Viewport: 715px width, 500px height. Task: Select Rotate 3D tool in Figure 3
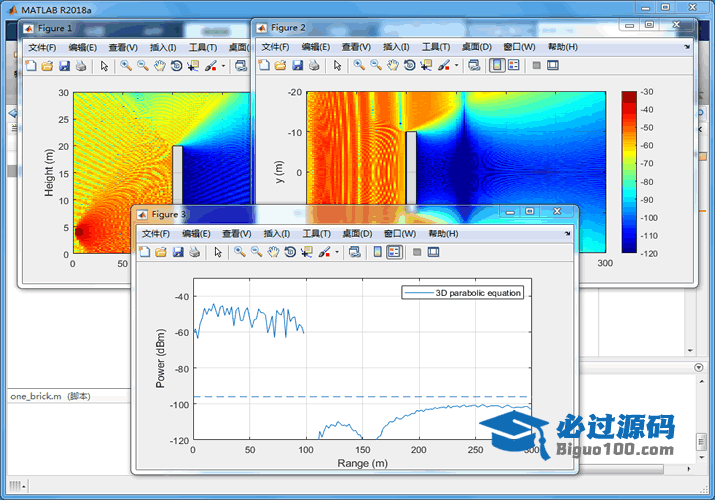pos(290,252)
